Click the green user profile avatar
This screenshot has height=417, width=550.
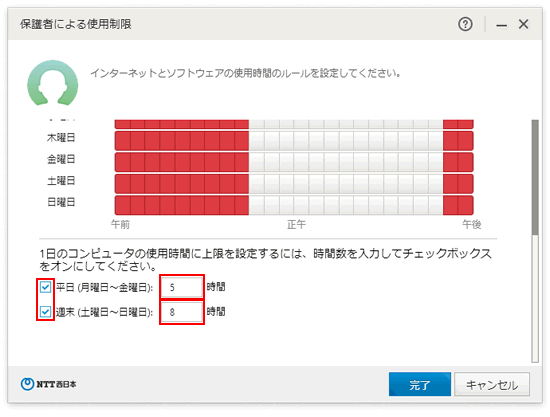[53, 83]
